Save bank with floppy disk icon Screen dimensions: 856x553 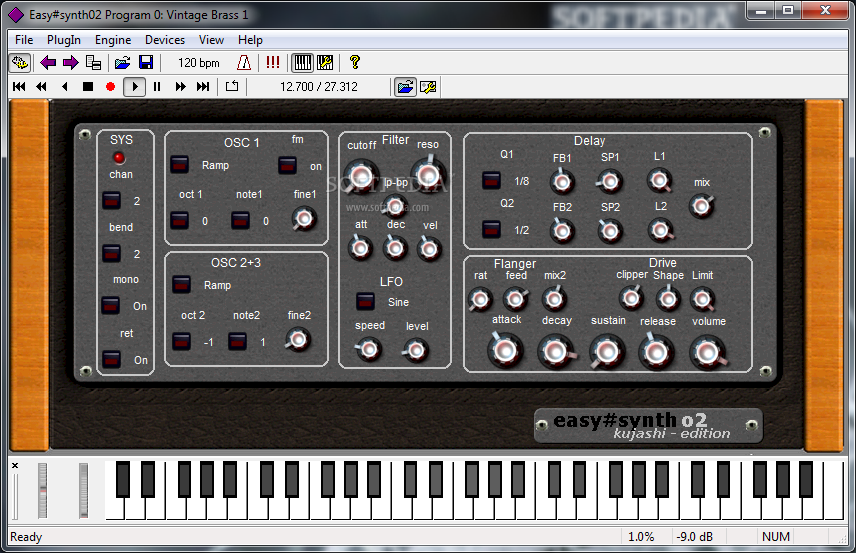click(146, 63)
